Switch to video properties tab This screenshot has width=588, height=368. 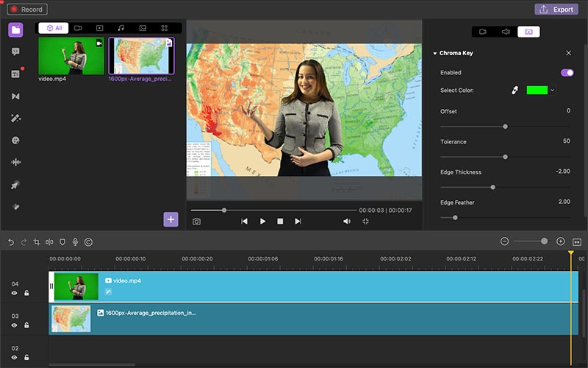point(483,32)
